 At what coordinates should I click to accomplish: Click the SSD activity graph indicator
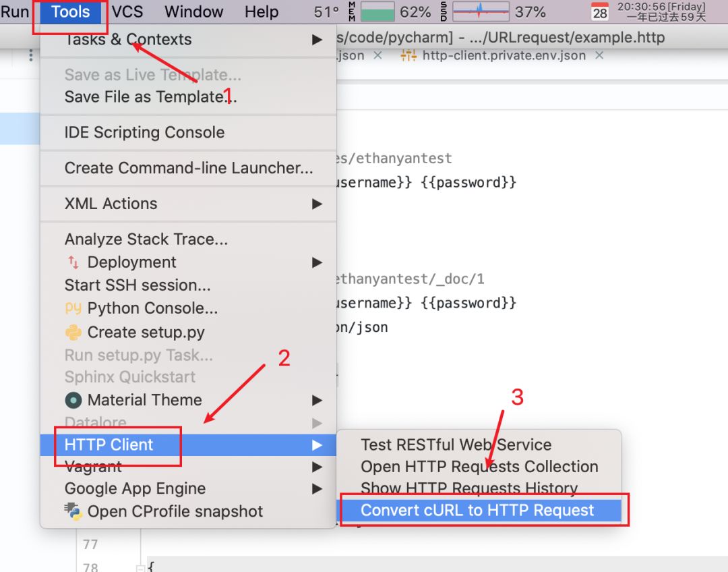(481, 11)
